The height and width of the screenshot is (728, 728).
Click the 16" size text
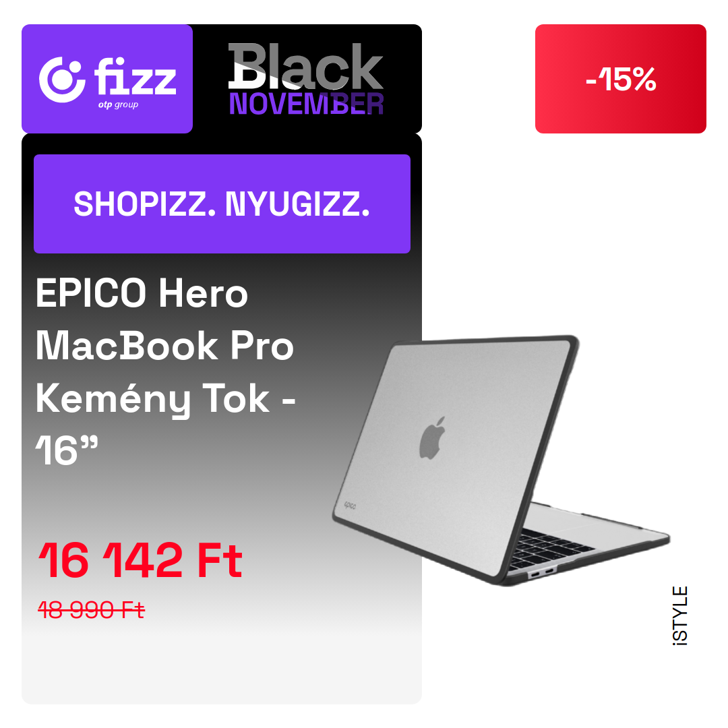click(x=67, y=450)
